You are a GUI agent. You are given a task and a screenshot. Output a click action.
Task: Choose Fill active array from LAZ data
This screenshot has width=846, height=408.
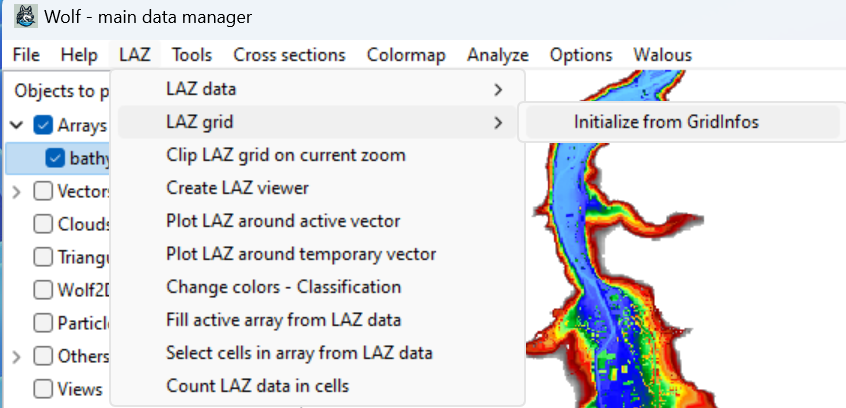click(x=283, y=320)
